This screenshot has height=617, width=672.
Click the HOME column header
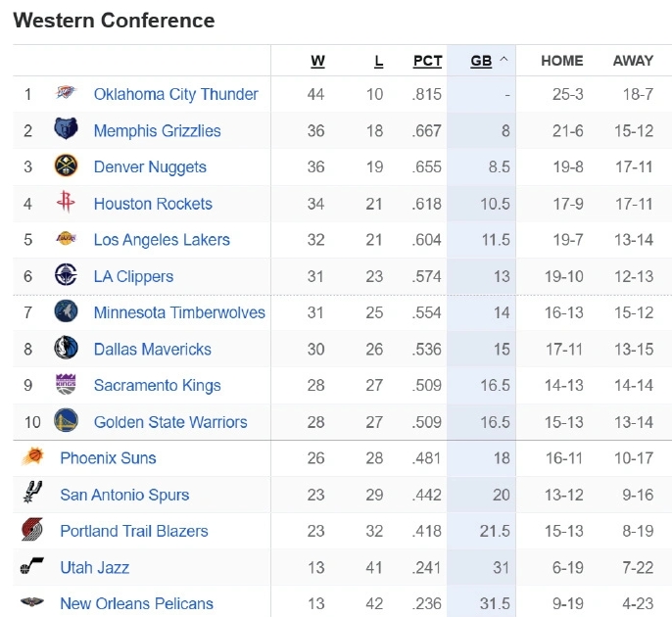coord(561,61)
